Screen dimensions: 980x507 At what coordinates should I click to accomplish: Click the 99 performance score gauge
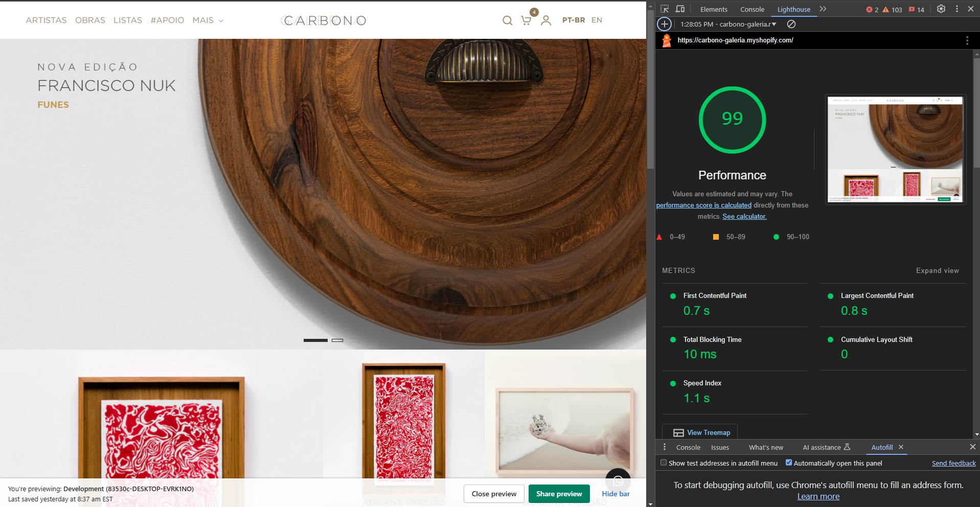[732, 120]
